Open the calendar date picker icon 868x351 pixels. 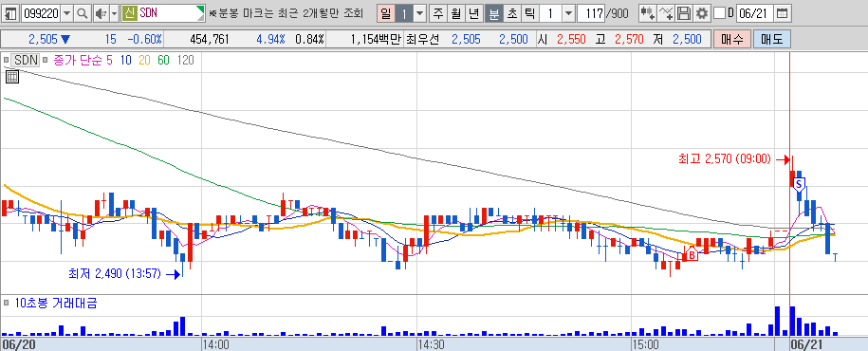(x=783, y=13)
